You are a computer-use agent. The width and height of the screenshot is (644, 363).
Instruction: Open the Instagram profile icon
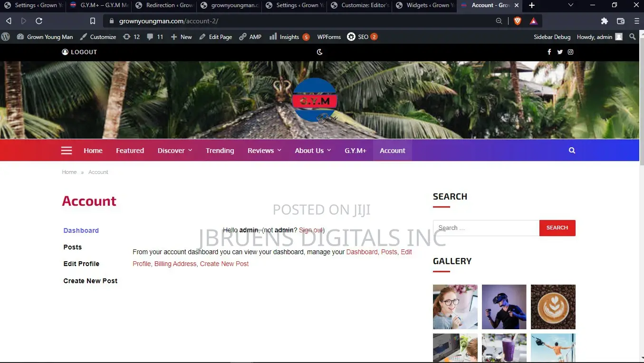click(570, 52)
